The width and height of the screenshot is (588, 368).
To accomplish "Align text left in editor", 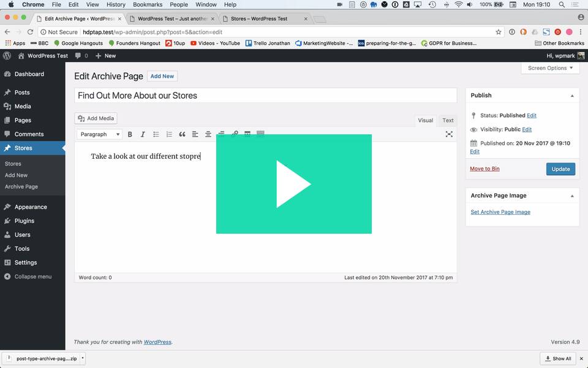I will [195, 134].
